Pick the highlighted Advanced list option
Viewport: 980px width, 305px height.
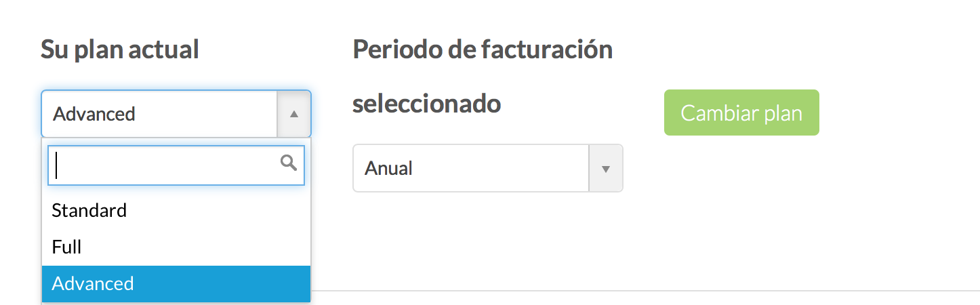click(x=93, y=283)
